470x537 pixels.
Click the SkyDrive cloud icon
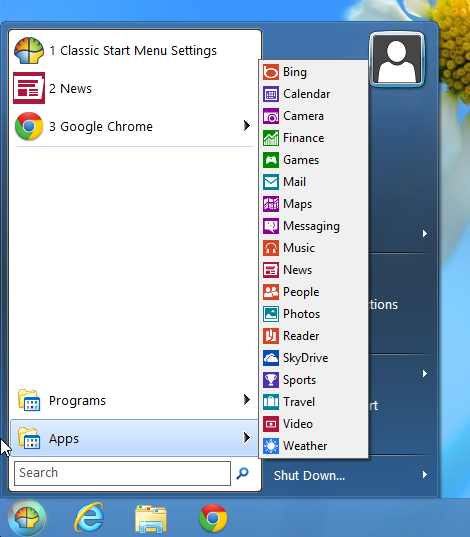(x=271, y=358)
